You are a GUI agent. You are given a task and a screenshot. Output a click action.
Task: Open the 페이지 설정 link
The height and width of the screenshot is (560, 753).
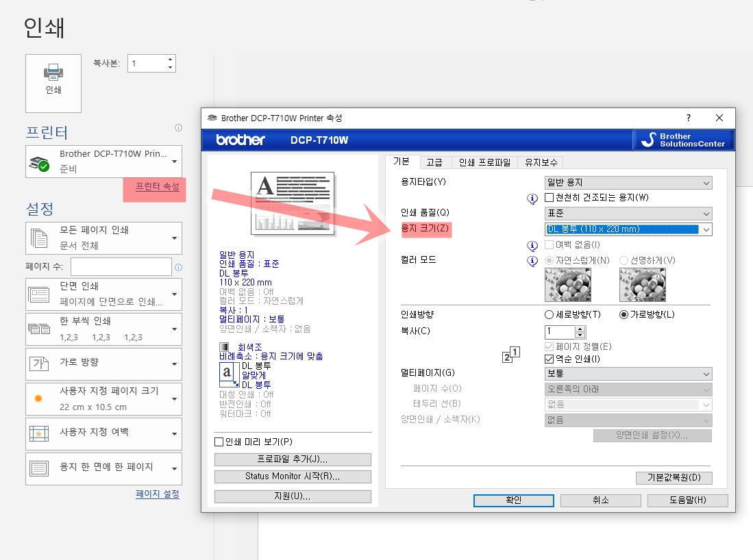coord(158,494)
